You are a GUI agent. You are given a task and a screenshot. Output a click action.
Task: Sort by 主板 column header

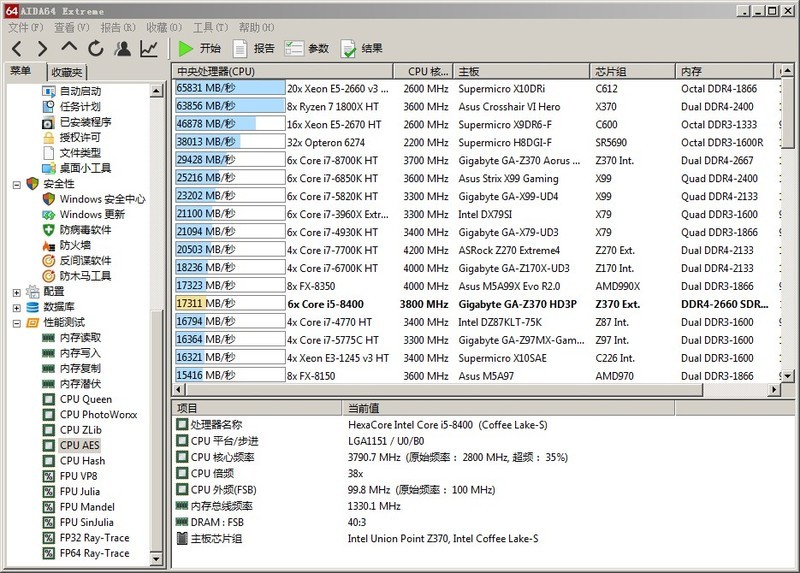click(x=521, y=71)
